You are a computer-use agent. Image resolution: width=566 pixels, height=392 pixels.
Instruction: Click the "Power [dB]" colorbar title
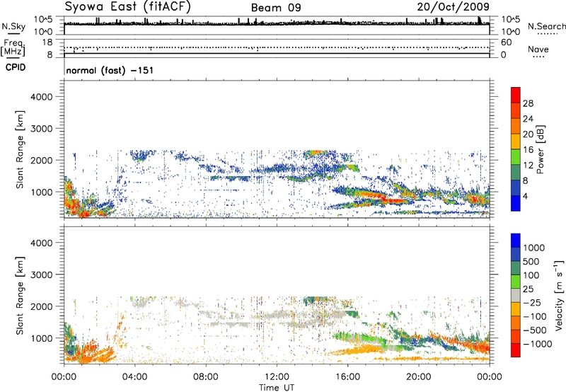pos(540,150)
